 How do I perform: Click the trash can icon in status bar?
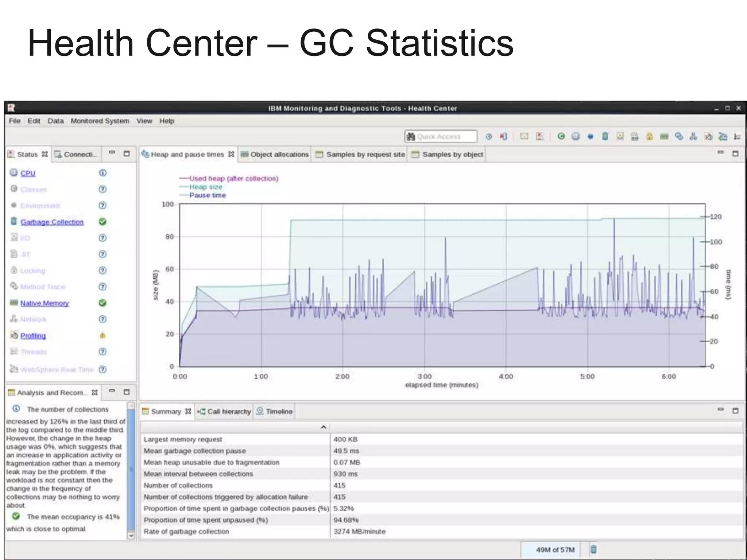tap(593, 549)
